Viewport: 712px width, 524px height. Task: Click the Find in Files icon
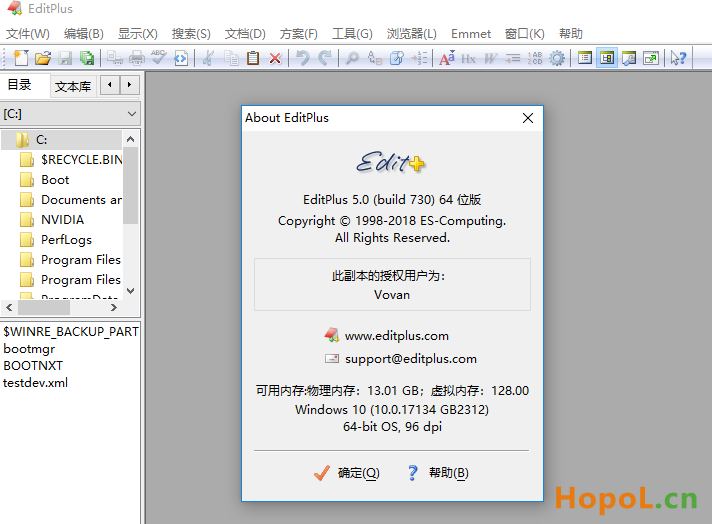pos(397,58)
